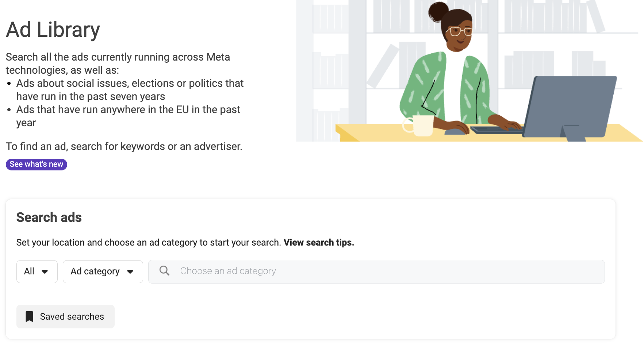644x343 pixels.
Task: Select the search icon inside the input bar
Action: [164, 270]
